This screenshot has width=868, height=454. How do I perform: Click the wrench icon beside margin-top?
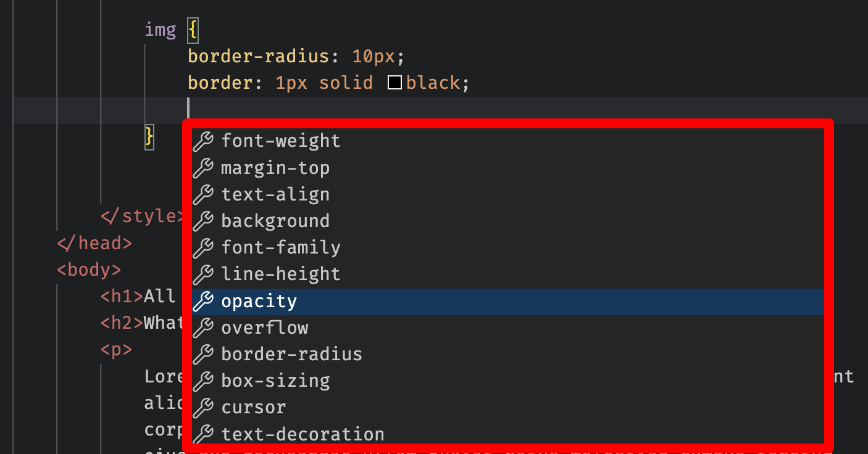coord(203,168)
